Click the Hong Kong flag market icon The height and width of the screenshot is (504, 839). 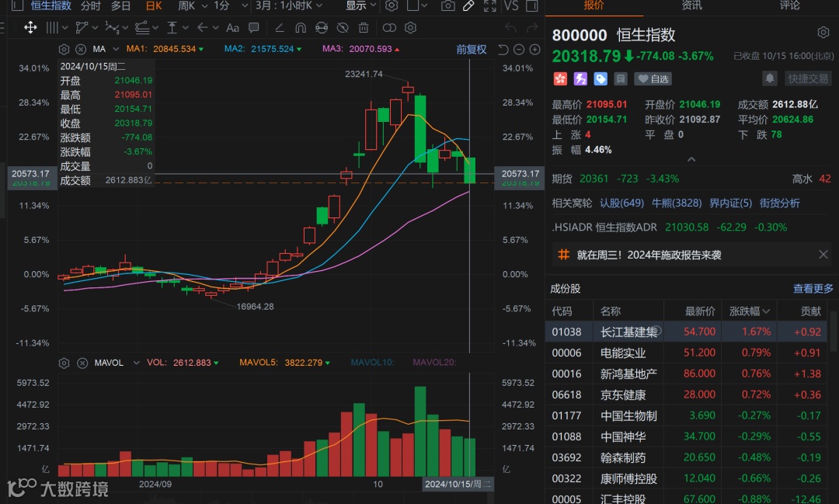click(x=559, y=79)
